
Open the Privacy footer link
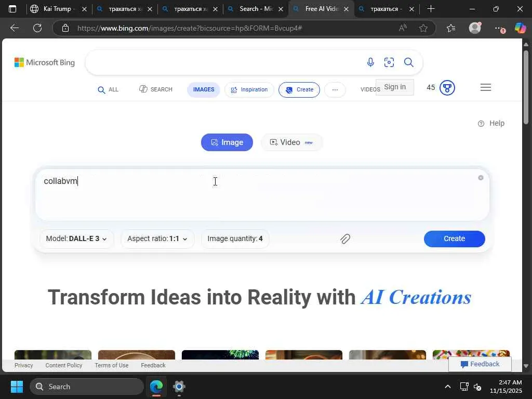(x=24, y=365)
